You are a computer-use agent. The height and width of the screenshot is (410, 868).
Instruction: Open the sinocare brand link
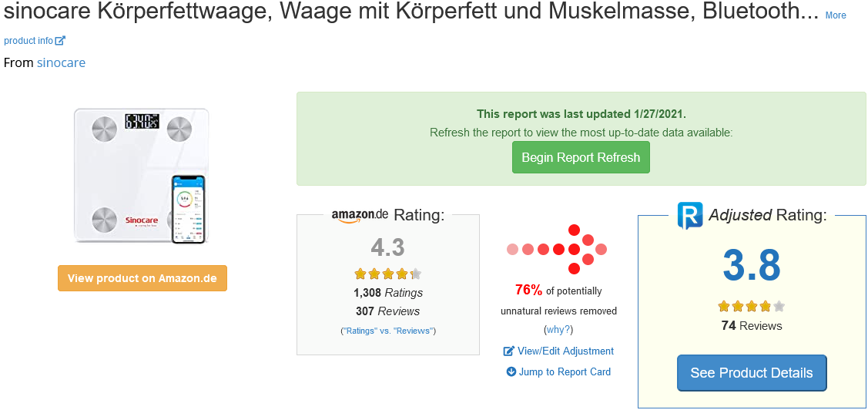61,62
